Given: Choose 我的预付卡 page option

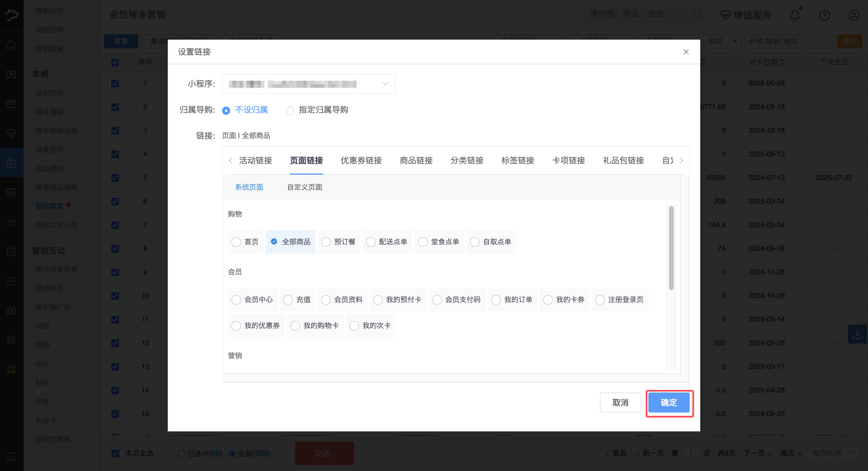Looking at the screenshot, I should coord(398,300).
